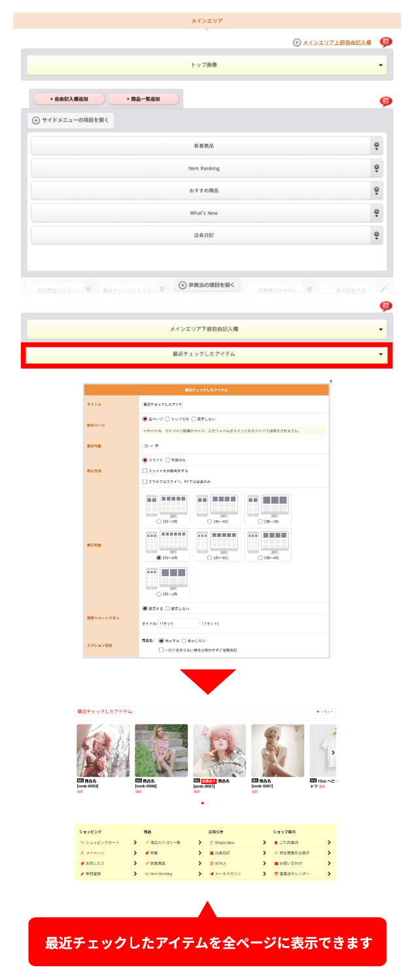The height and width of the screenshot is (980, 412).
Task: Click 特集 icon in footer menu
Action: (147, 853)
